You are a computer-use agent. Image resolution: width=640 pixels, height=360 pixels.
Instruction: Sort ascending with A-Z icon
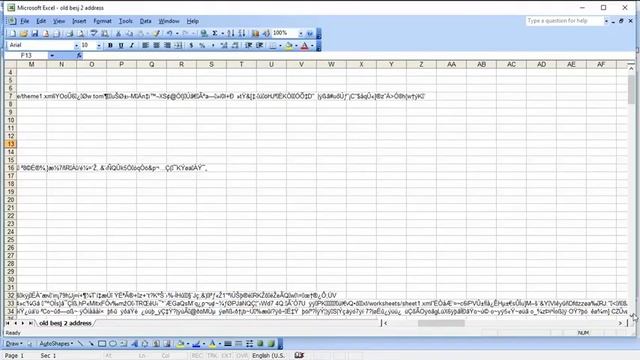point(231,33)
